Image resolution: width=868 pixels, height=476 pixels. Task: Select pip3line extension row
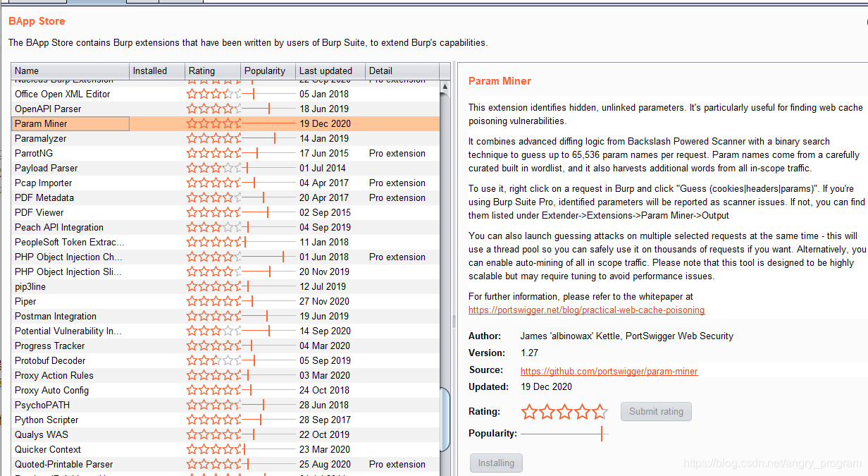click(x=225, y=286)
